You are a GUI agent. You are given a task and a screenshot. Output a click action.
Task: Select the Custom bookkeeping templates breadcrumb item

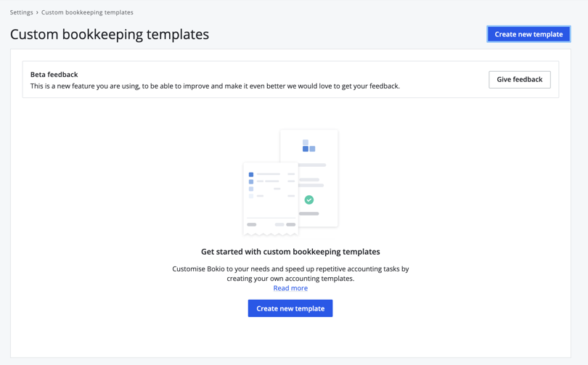click(87, 12)
